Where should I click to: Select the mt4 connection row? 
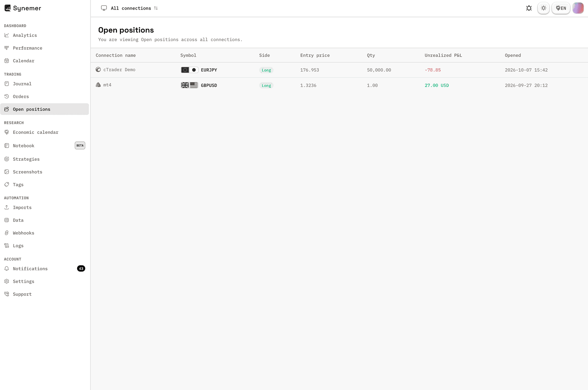click(339, 85)
